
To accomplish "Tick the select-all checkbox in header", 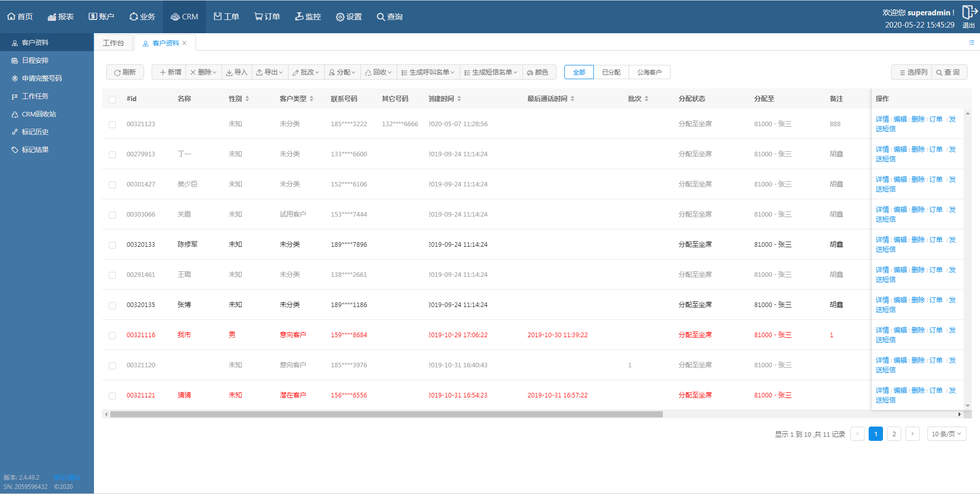I will (x=112, y=100).
